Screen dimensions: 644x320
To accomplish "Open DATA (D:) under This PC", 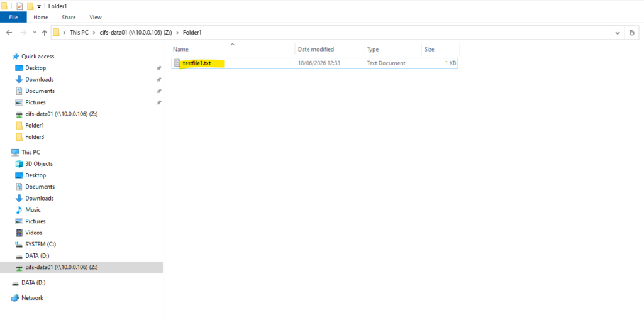I will (37, 255).
